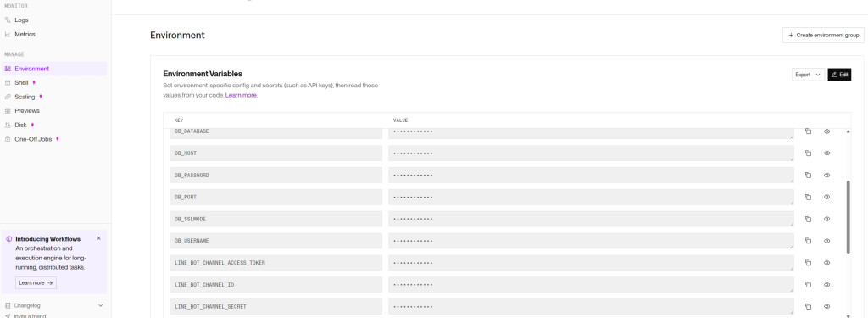The height and width of the screenshot is (318, 868).
Task: Click the DB_SSLMODE key field
Action: click(x=275, y=219)
